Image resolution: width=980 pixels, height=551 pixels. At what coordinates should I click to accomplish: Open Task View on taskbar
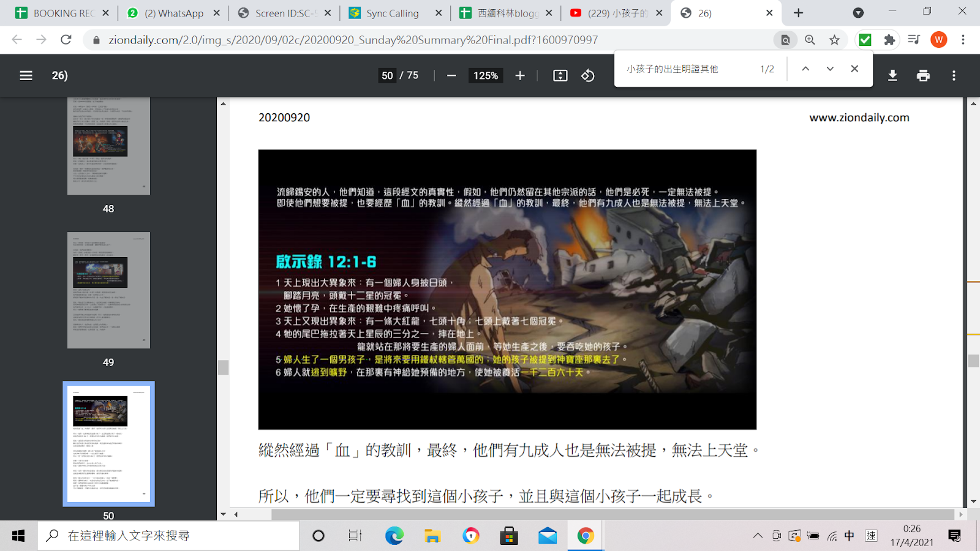coord(355,536)
